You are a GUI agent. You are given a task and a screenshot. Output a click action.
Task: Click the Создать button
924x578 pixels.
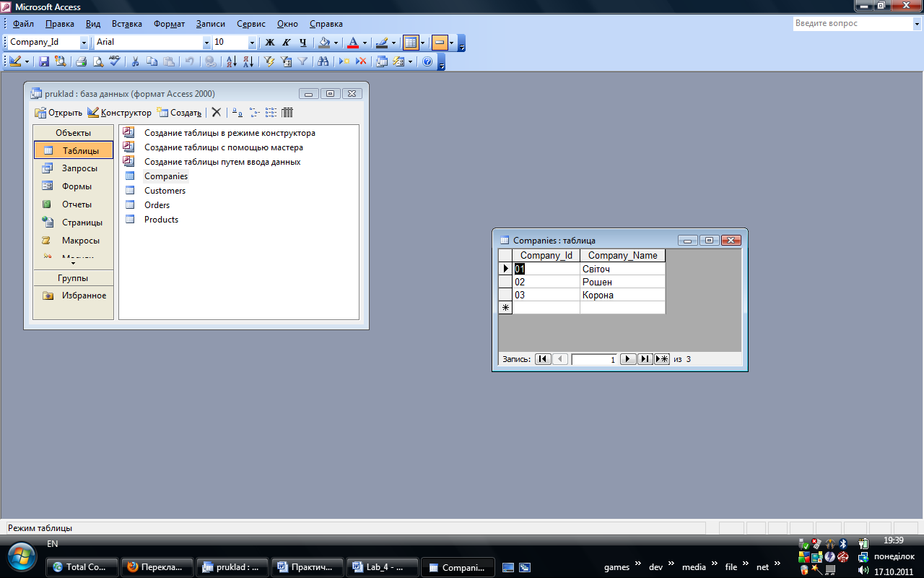click(179, 113)
